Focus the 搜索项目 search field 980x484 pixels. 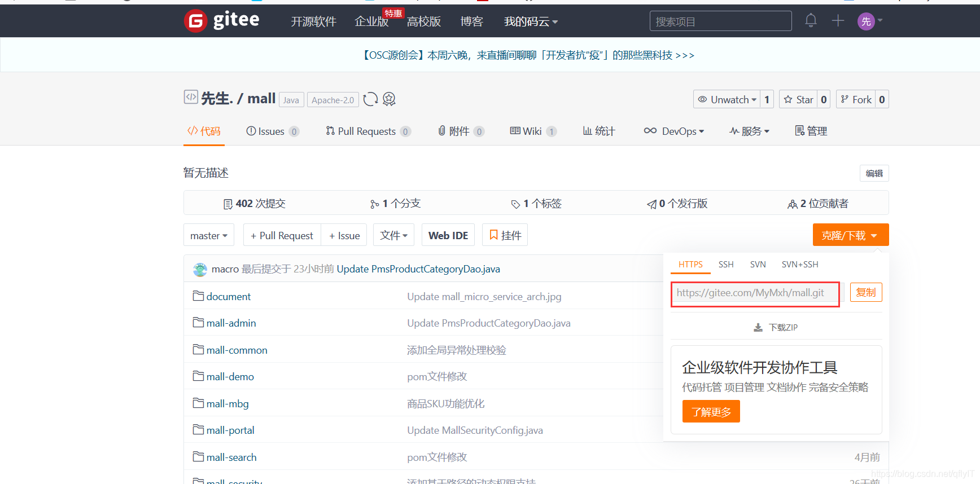(720, 21)
